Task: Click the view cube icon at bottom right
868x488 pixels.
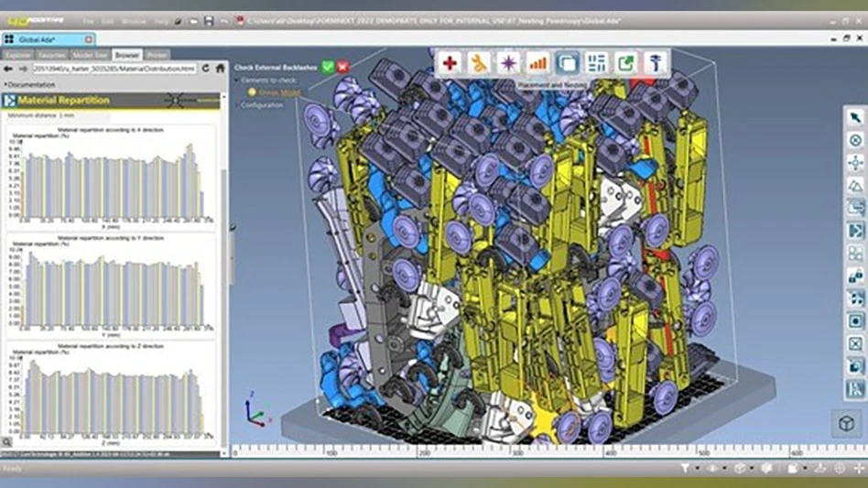Action: click(x=843, y=424)
